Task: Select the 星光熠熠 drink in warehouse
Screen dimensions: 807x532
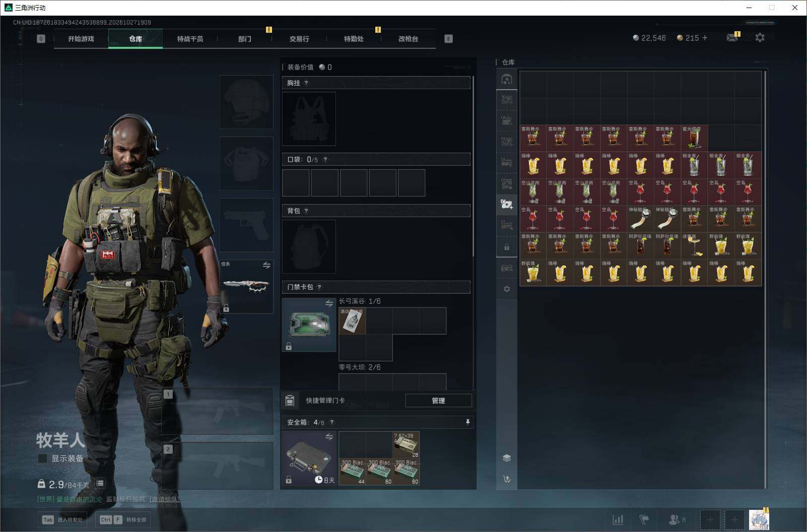Action: (694, 138)
